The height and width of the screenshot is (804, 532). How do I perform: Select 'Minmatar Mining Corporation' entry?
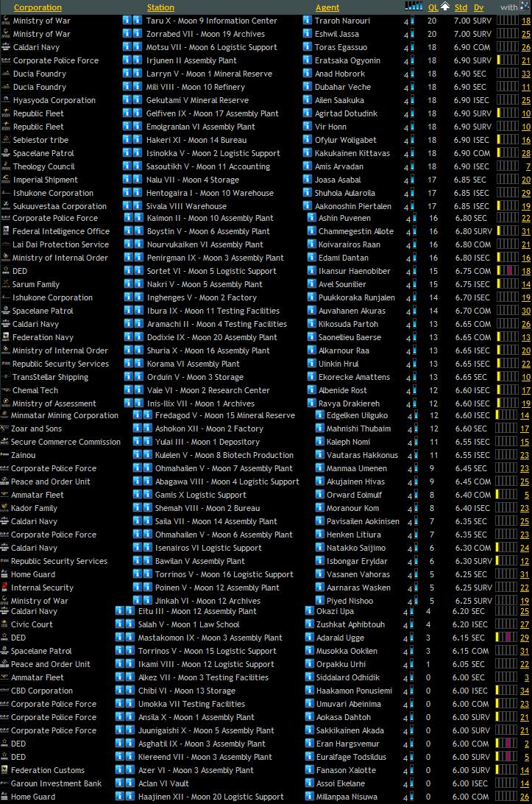point(65,415)
